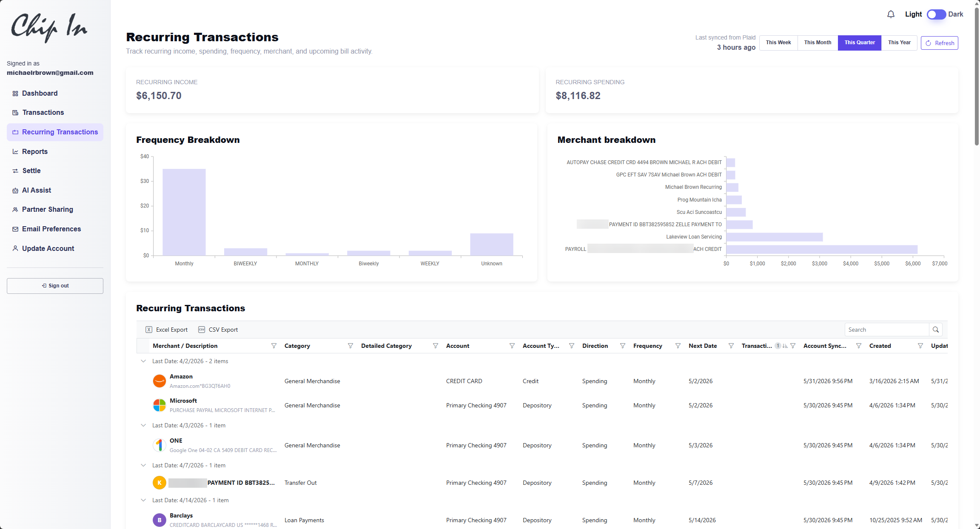The width and height of the screenshot is (980, 529).
Task: Click Recurring Transactions sidebar item
Action: coord(55,132)
